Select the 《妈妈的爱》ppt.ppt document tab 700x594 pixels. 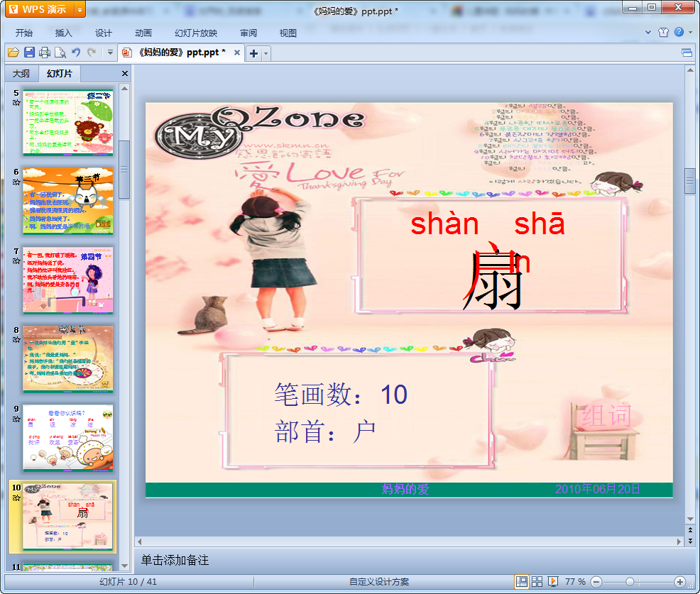point(182,53)
